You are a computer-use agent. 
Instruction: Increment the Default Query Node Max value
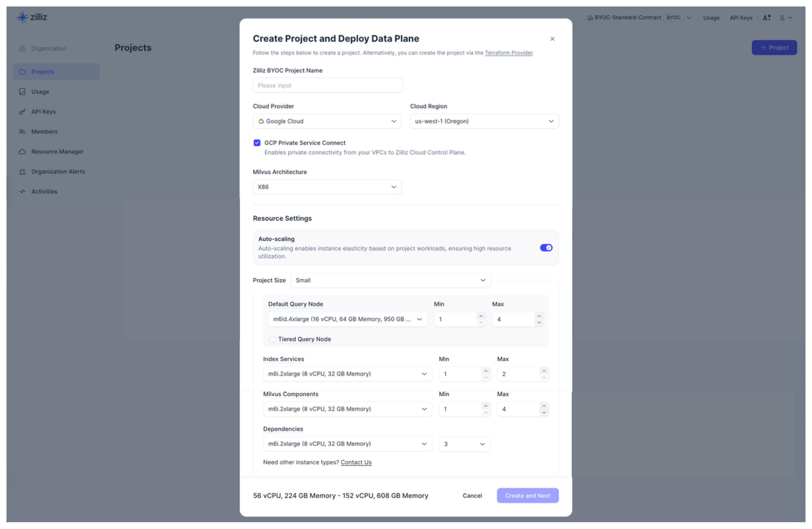coord(539,316)
